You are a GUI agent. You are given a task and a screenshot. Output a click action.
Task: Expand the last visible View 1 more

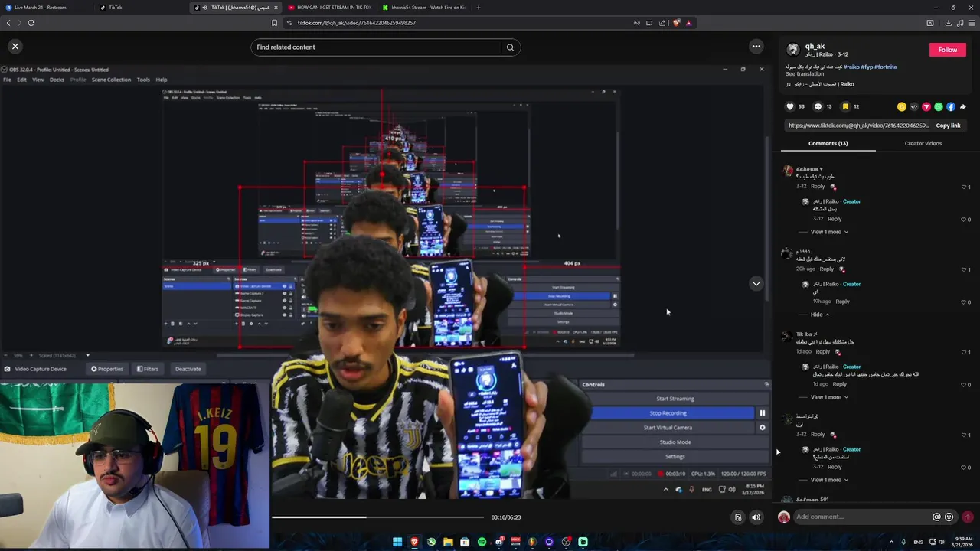[x=829, y=480]
